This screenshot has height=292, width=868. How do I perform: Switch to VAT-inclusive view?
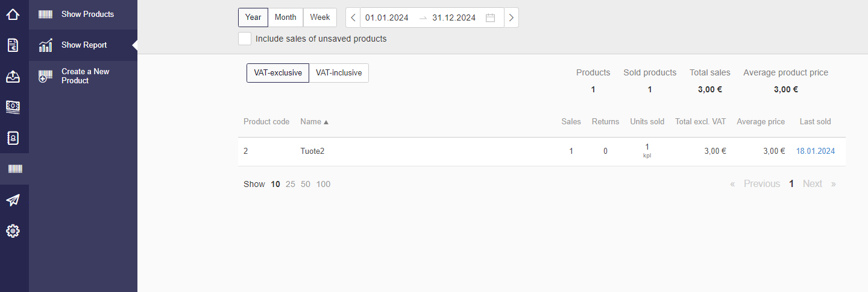tap(339, 73)
